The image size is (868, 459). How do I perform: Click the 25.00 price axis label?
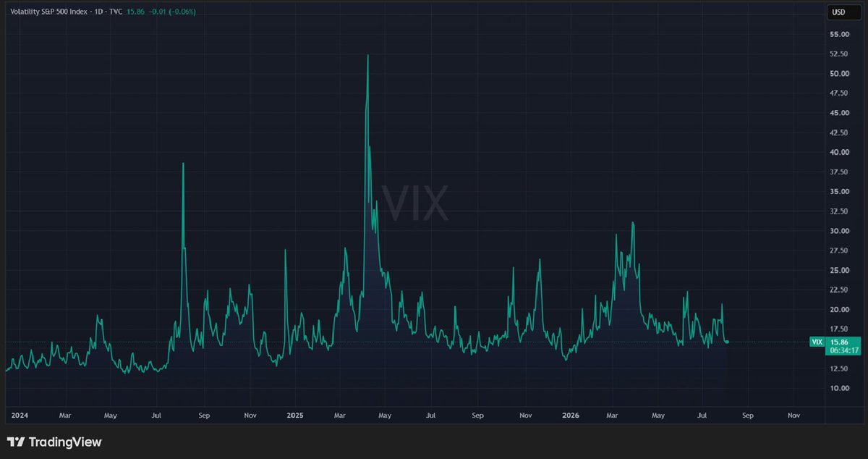click(839, 270)
